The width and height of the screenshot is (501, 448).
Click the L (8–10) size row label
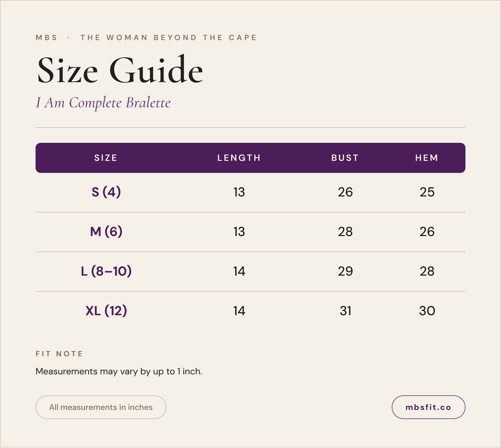click(106, 271)
